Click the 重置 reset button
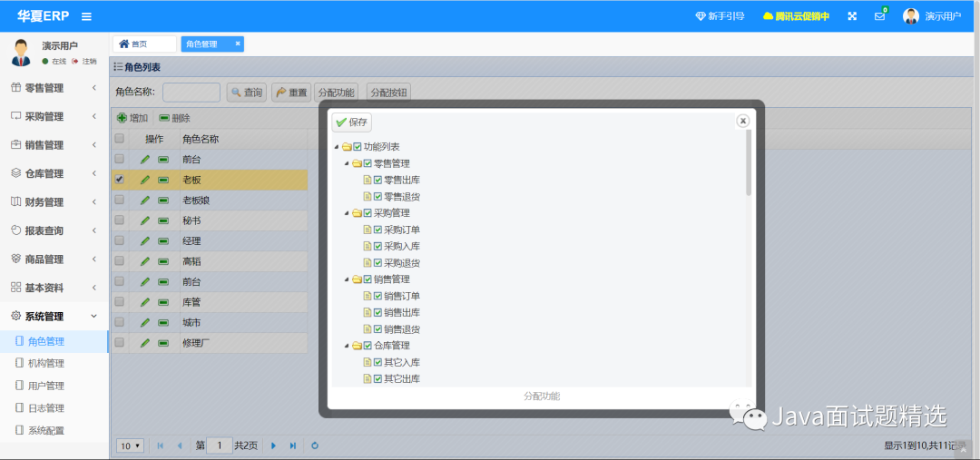 [x=290, y=93]
